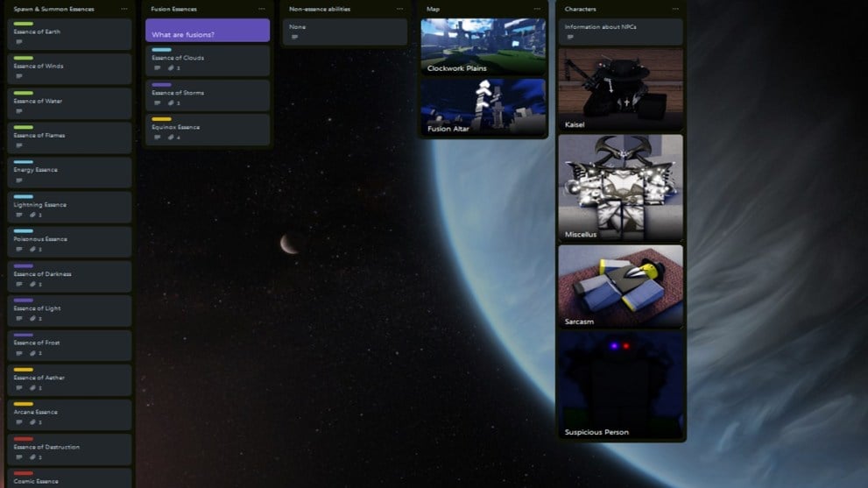Screen dimensions: 868x488
Task: Open the Characters list options ellipsis
Action: coord(674,9)
